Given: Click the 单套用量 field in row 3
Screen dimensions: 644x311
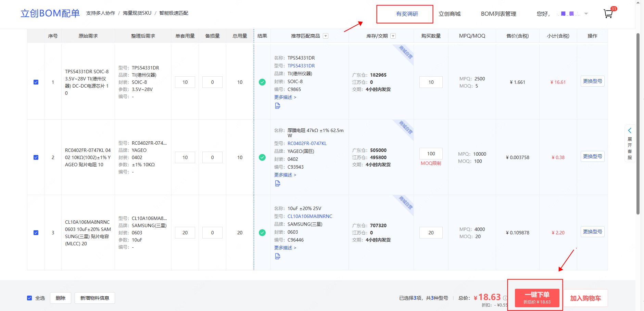Looking at the screenshot, I should 185,233.
